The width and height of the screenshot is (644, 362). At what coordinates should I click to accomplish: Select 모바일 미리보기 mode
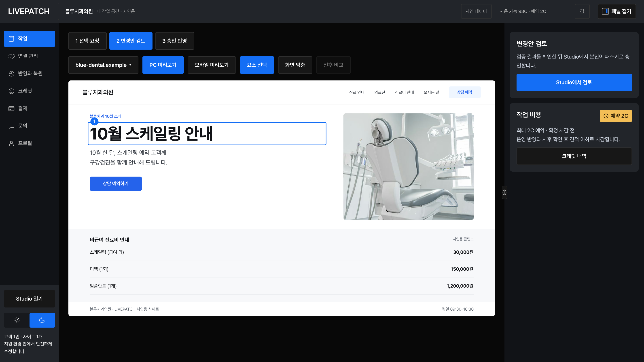coord(212,65)
